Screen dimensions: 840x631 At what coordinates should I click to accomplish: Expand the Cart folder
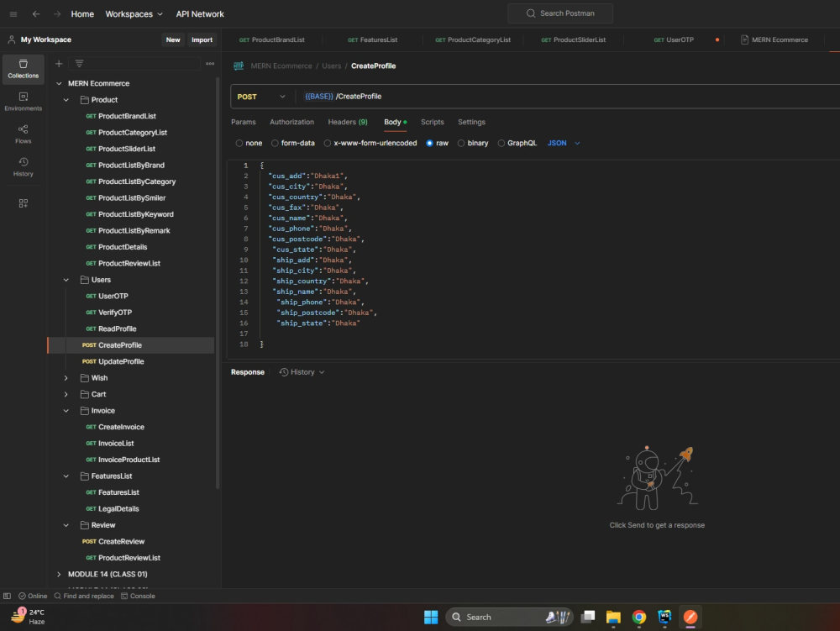[x=66, y=394]
